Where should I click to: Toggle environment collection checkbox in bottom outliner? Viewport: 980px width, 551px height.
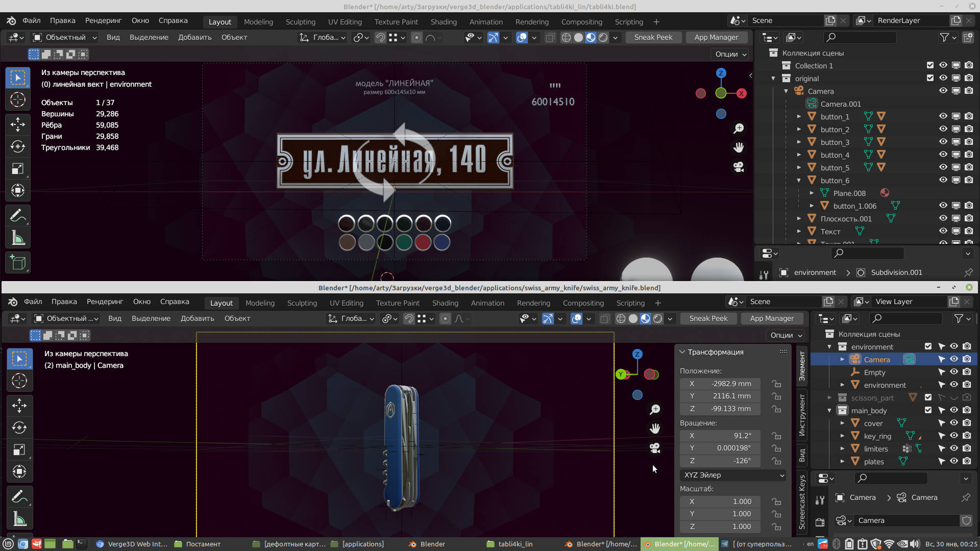coord(928,346)
